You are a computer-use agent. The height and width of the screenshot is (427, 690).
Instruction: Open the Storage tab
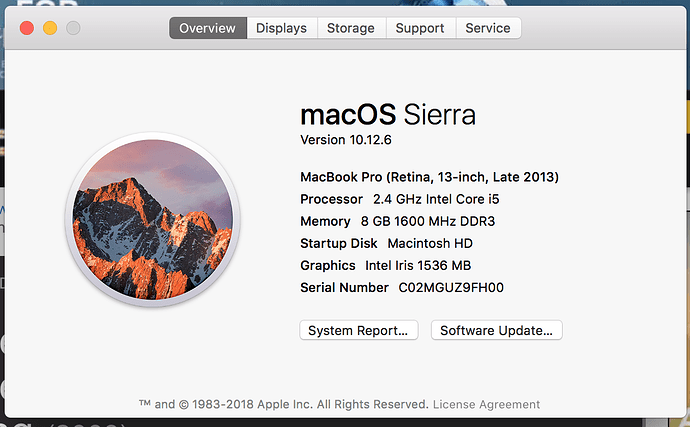click(351, 28)
